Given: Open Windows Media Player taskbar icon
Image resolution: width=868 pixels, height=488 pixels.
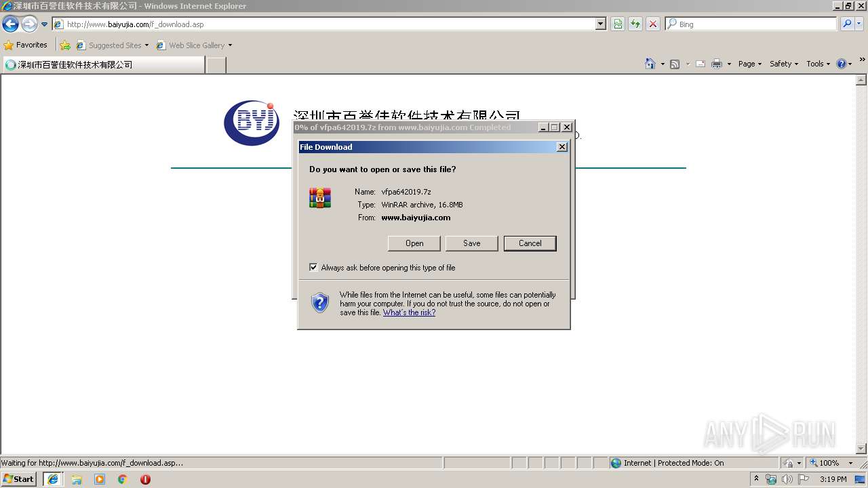Looking at the screenshot, I should pos(100,479).
